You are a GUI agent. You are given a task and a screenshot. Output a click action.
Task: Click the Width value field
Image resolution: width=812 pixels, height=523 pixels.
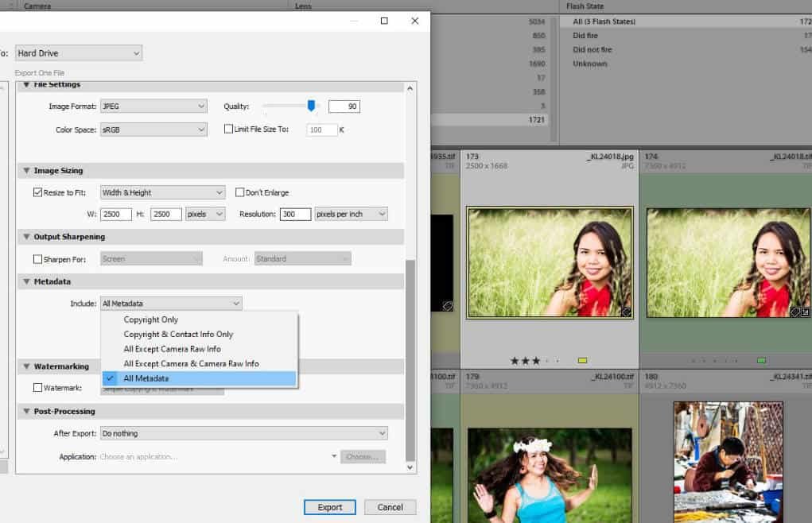tap(116, 214)
